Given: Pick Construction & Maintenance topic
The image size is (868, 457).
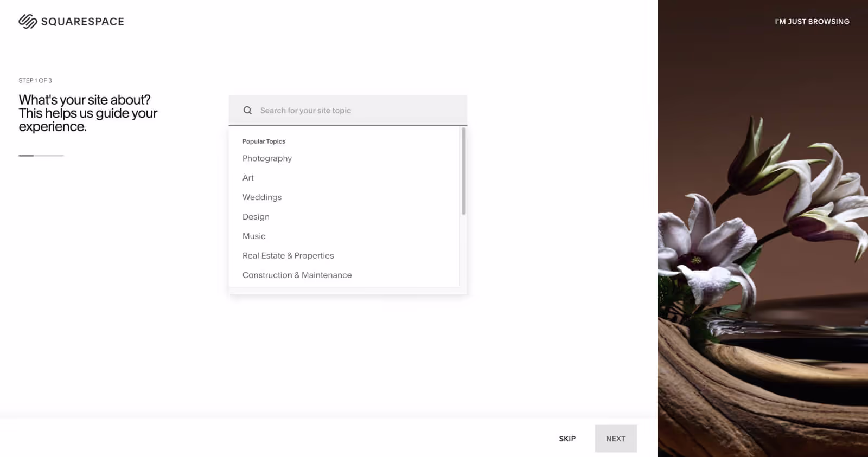Looking at the screenshot, I should click(297, 275).
